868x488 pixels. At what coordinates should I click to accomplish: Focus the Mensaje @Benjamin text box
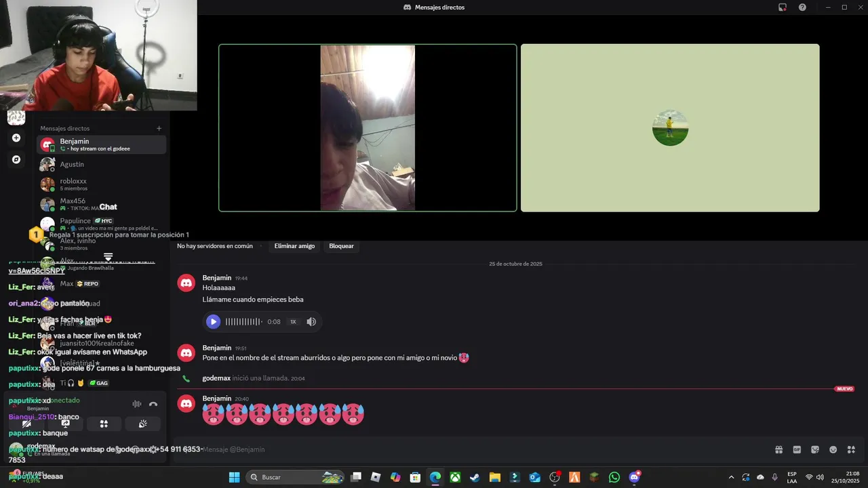pyautogui.click(x=475, y=449)
